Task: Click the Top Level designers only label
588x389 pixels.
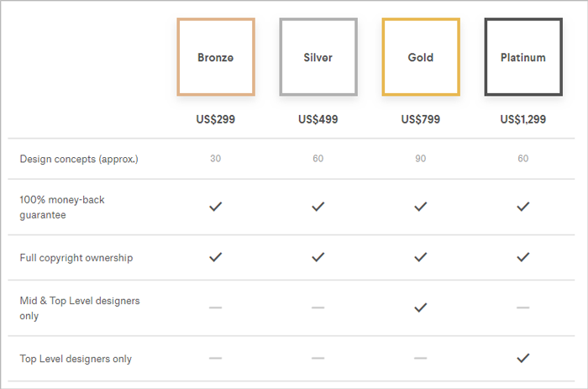Action: pyautogui.click(x=76, y=359)
